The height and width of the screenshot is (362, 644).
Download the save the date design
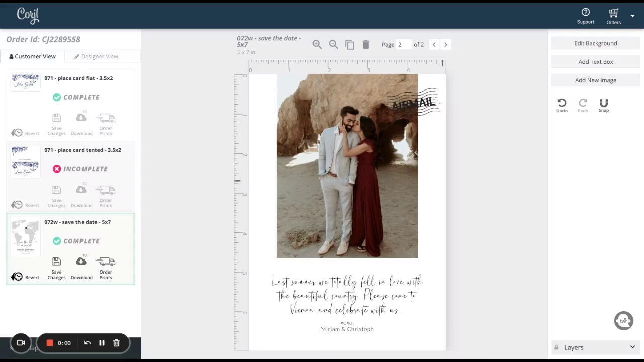point(82,268)
